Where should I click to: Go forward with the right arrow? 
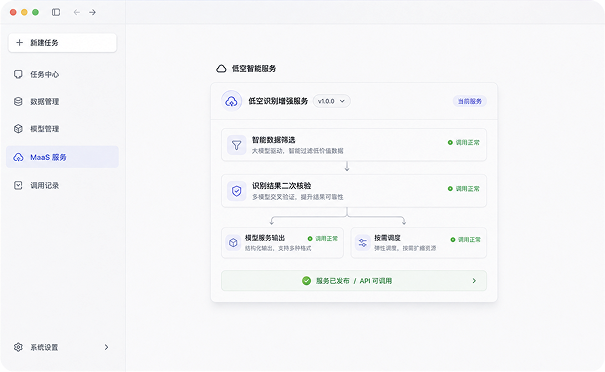click(x=92, y=12)
